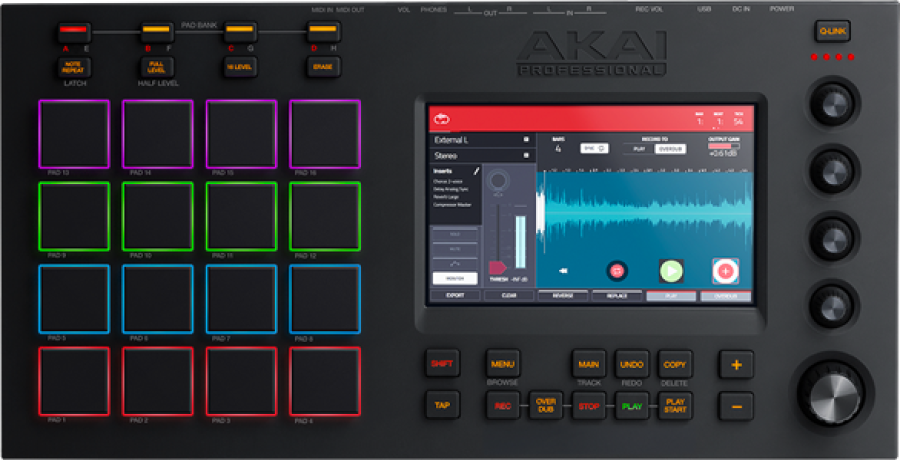Select pad bank A with the red-lit button
Viewport: 900px width, 460px height.
(x=73, y=32)
